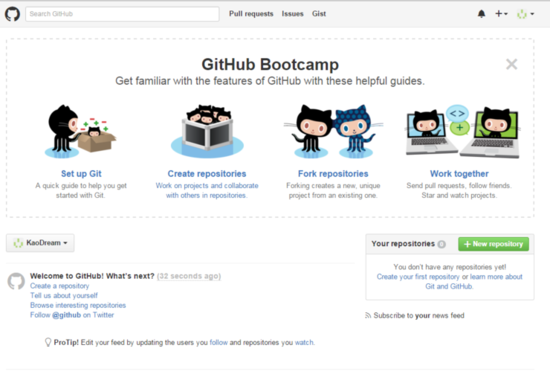
Task: Click the green New repository button
Action: coord(494,244)
